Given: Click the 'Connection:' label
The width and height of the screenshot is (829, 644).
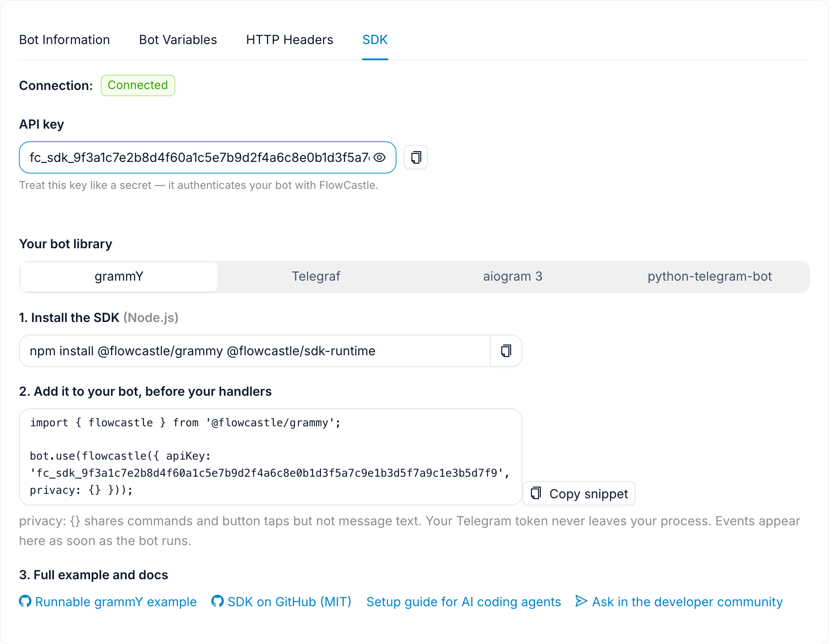Looking at the screenshot, I should 56,85.
